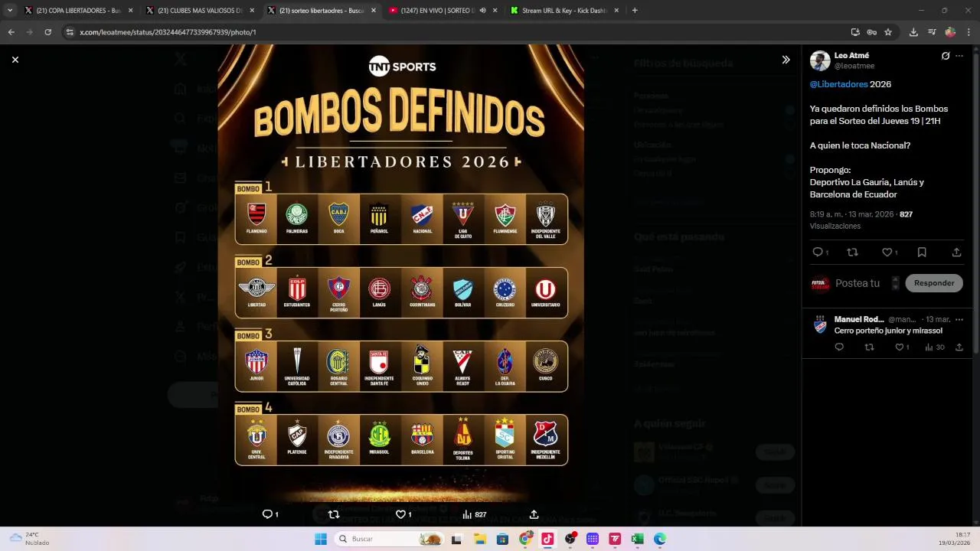Viewport: 980px width, 551px height.
Task: Click share icon under the photo
Action: click(x=534, y=514)
